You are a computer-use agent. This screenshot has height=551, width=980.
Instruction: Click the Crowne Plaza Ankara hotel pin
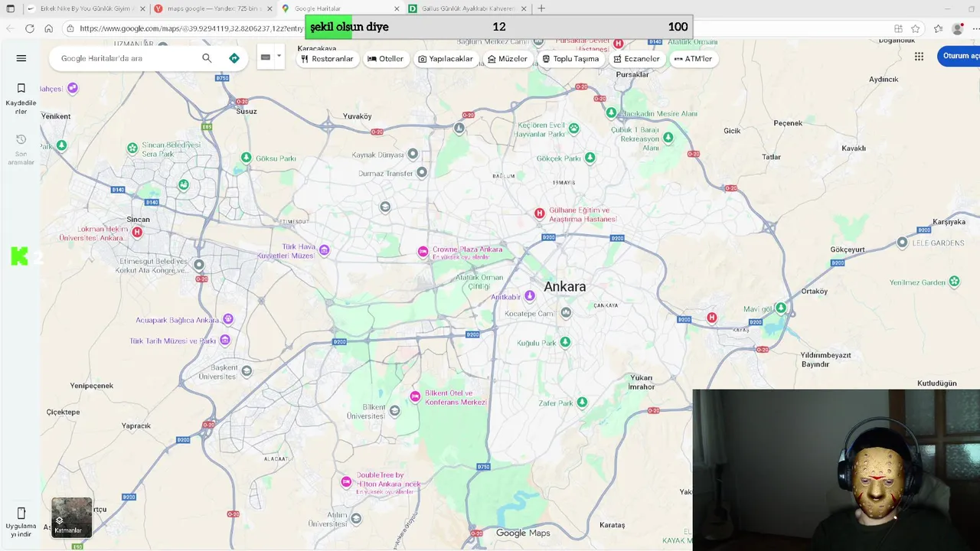click(x=423, y=252)
